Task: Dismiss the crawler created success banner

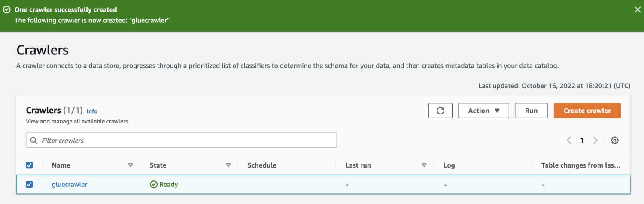Action: [638, 9]
